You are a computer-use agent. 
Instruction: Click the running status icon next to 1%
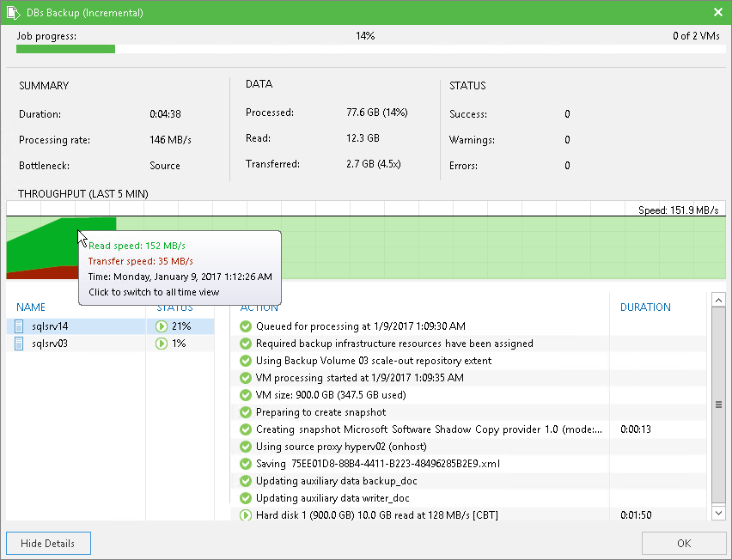(x=162, y=344)
